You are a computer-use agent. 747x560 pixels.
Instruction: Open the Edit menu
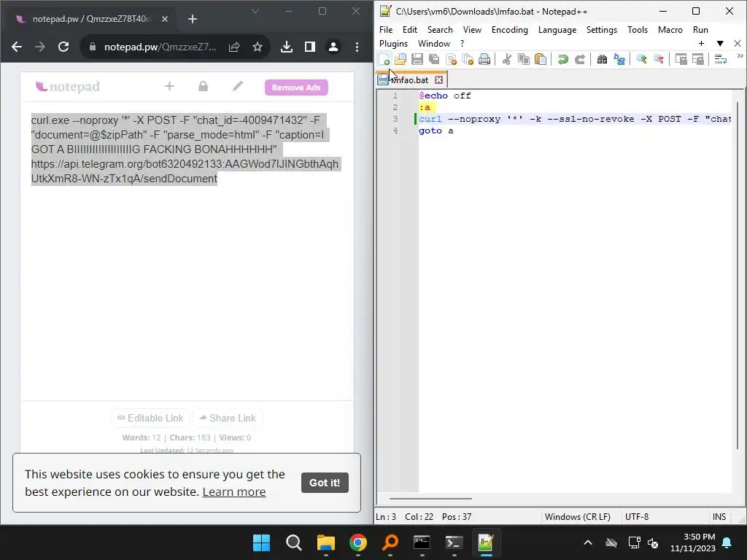click(410, 29)
